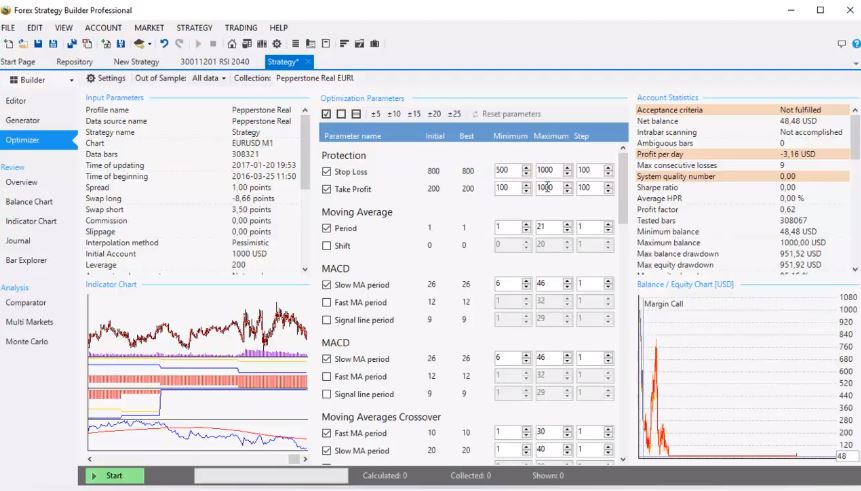Viewport: 861px width, 491px height.
Task: Open Balance Chart review in sidebar
Action: click(29, 202)
